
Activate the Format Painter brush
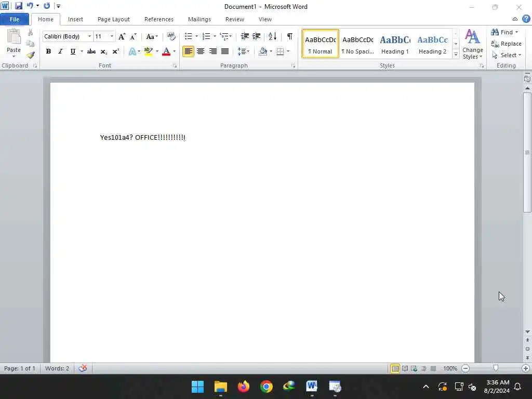tap(31, 55)
